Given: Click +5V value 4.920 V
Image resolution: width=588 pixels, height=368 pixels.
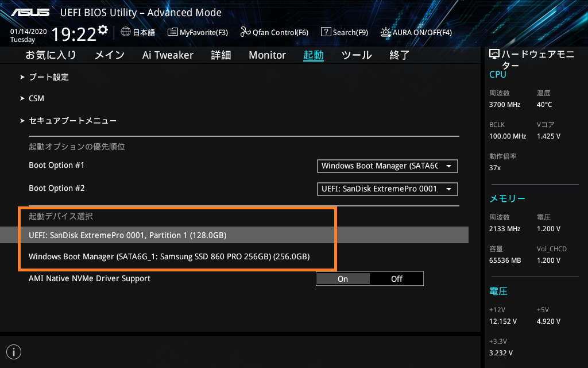Looking at the screenshot, I should pos(548,321).
